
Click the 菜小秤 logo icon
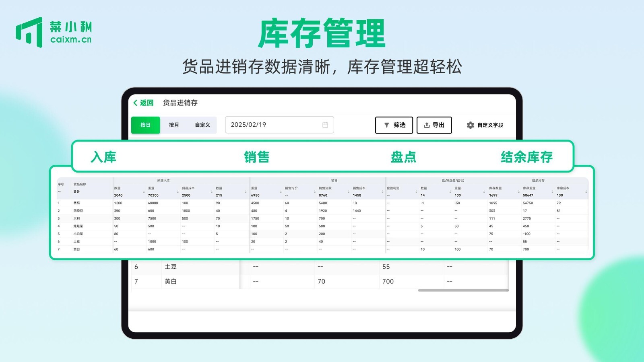pyautogui.click(x=29, y=32)
